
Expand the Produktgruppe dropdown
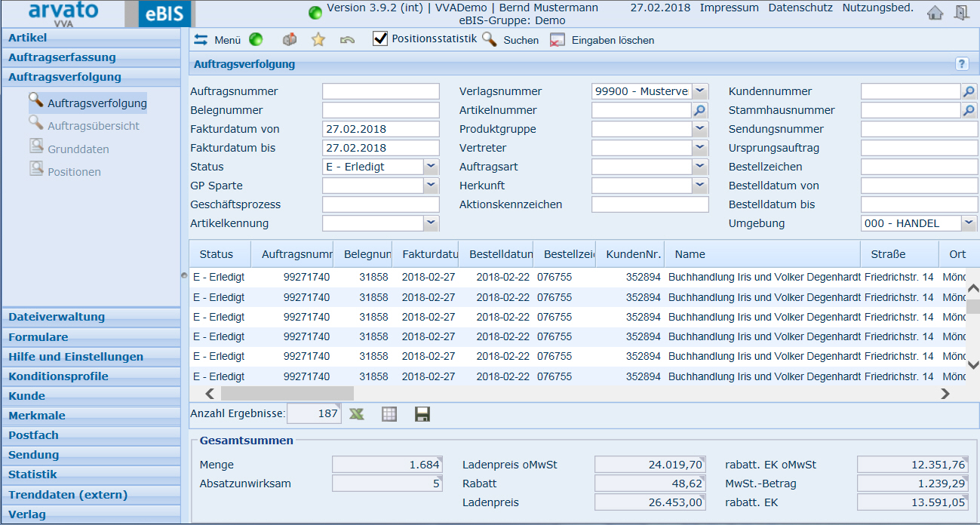click(700, 129)
